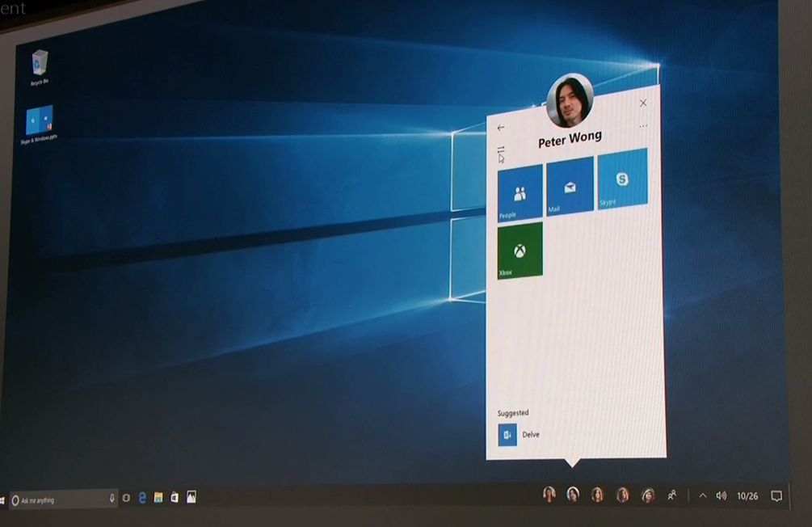The image size is (812, 527).
Task: Launch Microsoft Edge from the taskbar
Action: tap(142, 498)
